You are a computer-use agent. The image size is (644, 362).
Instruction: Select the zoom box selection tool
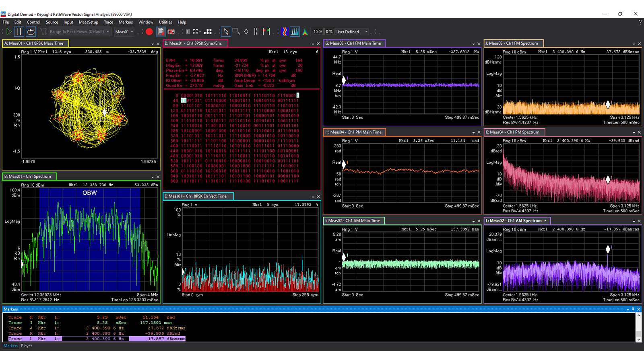pos(236,32)
